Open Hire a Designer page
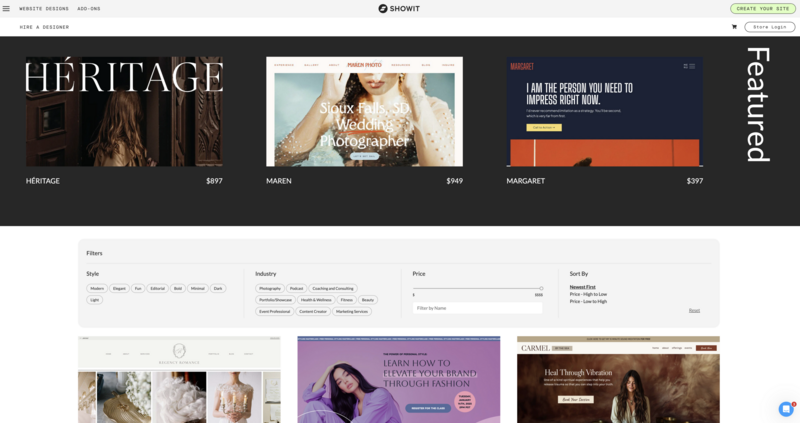 point(44,27)
